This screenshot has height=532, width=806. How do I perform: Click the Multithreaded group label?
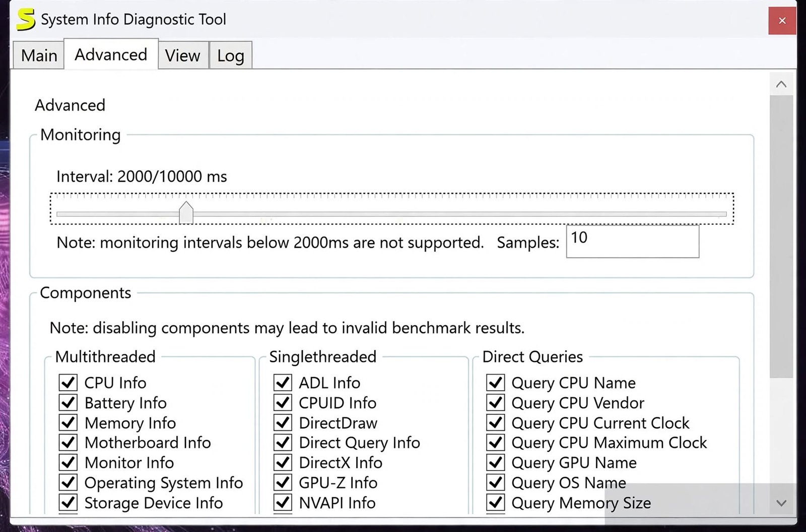click(105, 357)
